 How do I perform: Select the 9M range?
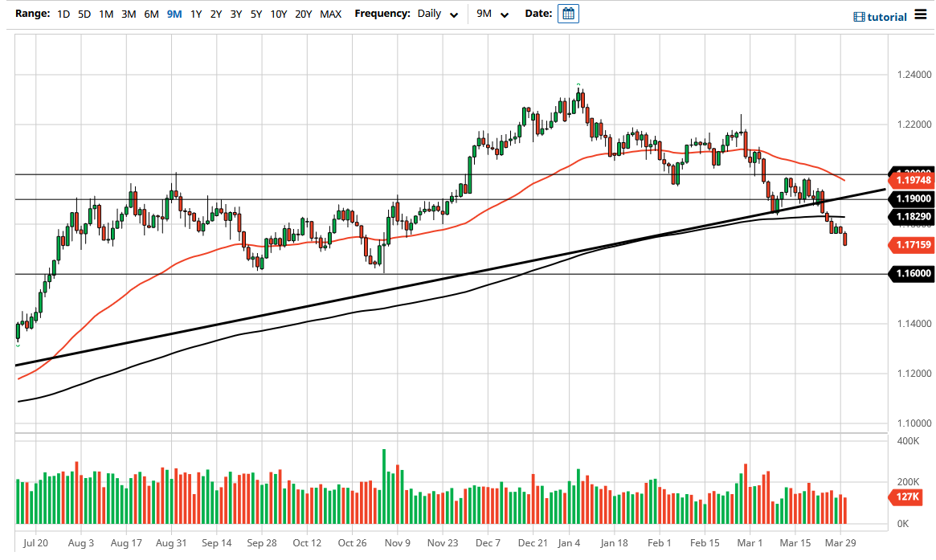(x=174, y=14)
